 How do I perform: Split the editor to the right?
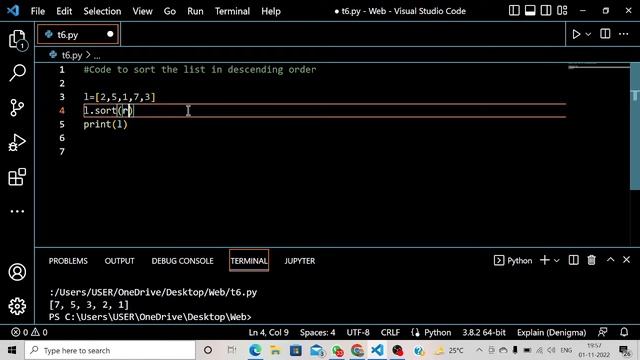point(605,34)
